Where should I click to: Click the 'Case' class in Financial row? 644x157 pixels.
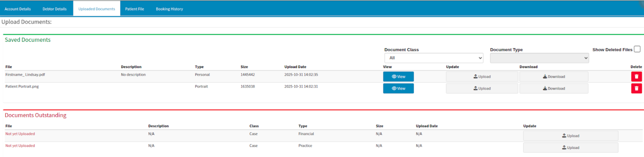coord(253,134)
